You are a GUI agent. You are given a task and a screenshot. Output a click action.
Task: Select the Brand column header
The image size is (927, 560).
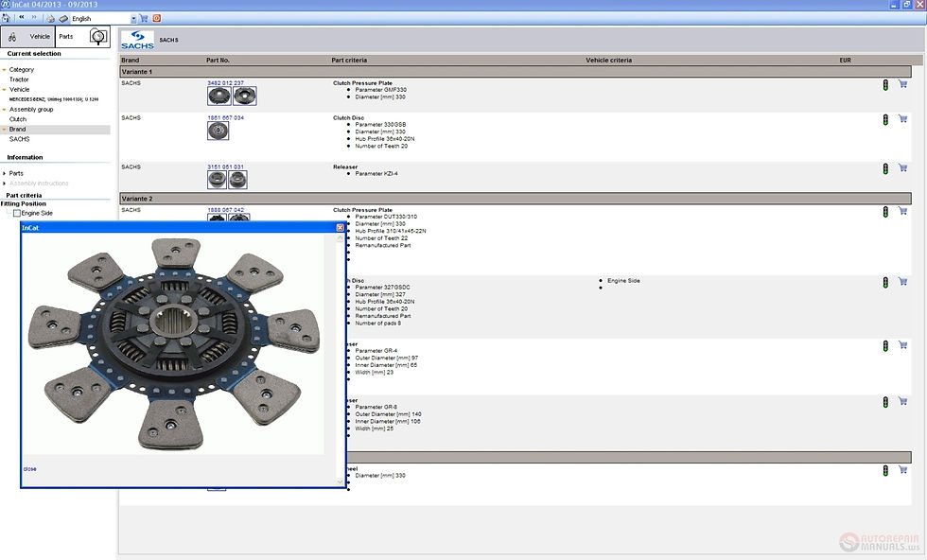pyautogui.click(x=131, y=61)
